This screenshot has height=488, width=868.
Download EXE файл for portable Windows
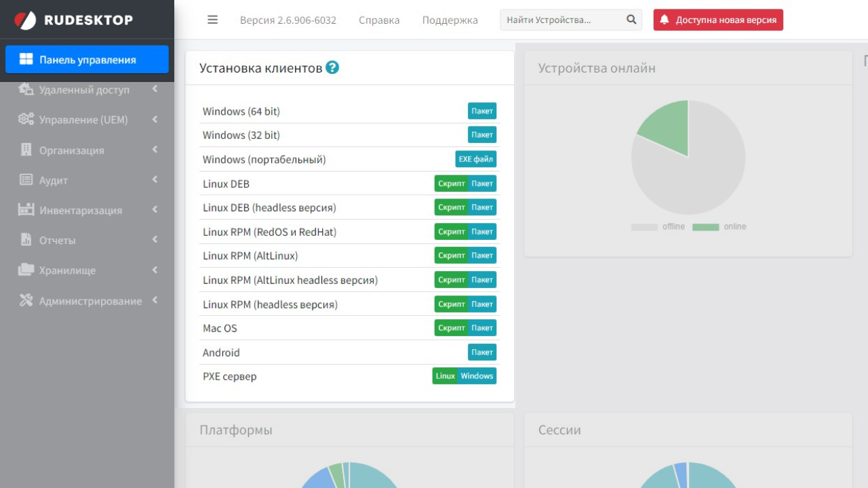476,159
